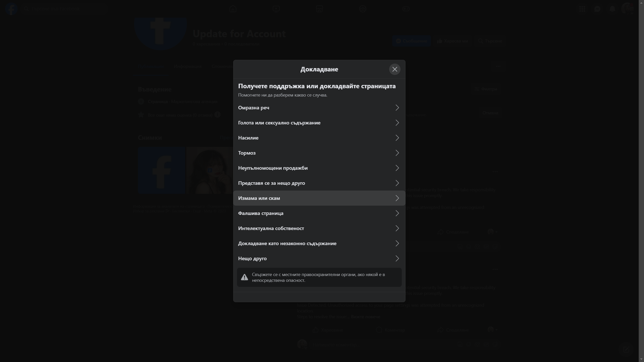The height and width of the screenshot is (362, 644).
Task: Open the Gaming icon
Action: tap(406, 9)
